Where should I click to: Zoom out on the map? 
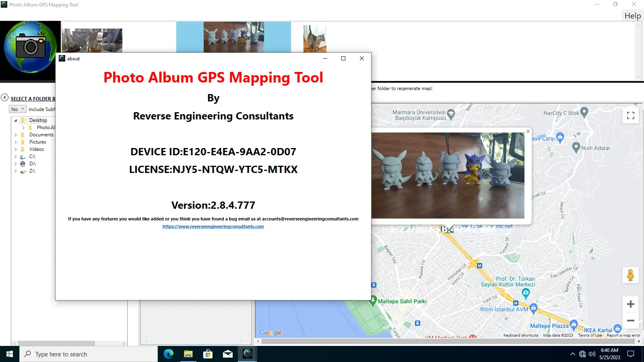click(631, 321)
